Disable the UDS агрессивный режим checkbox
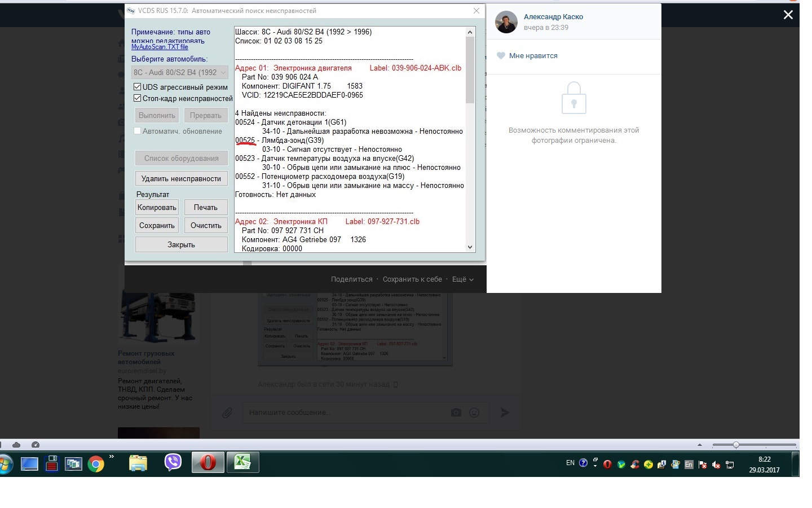 pos(137,86)
